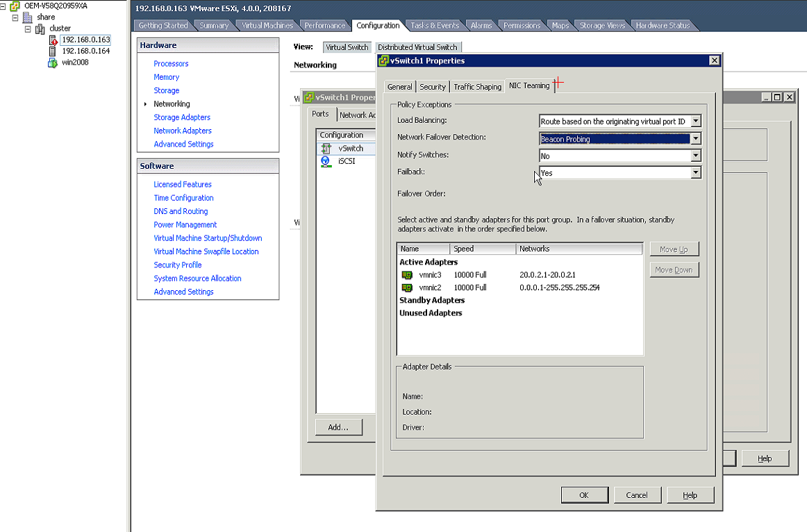Collapse the OEM-V58Q20959XA tree node
Screen dimensions: 807x532
pyautogui.click(x=3, y=6)
